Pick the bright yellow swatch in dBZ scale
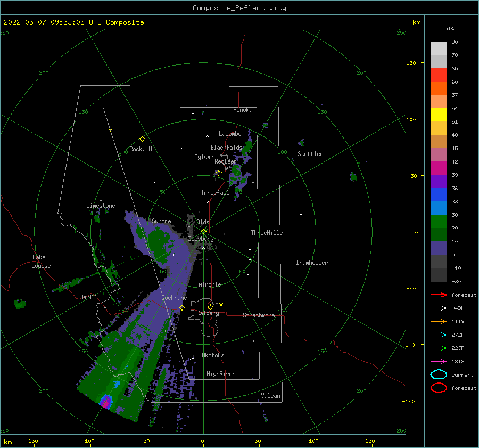The height and width of the screenshot is (448, 479). click(x=439, y=115)
